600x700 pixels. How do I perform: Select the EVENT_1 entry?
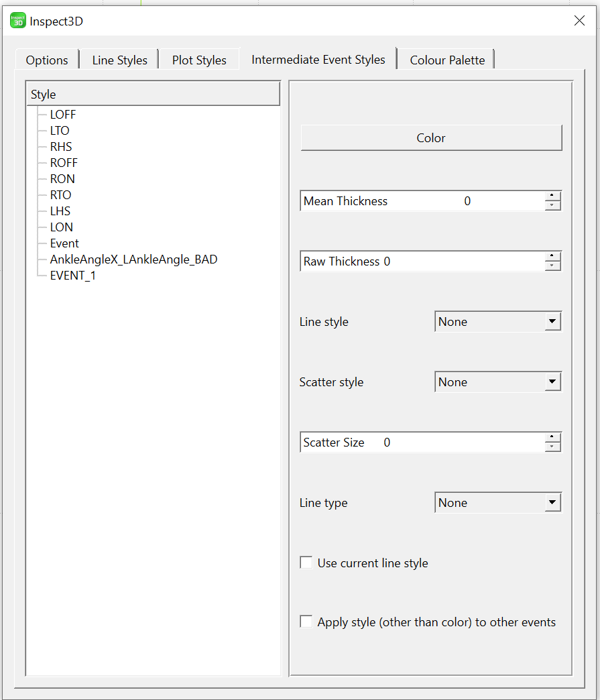coord(73,276)
